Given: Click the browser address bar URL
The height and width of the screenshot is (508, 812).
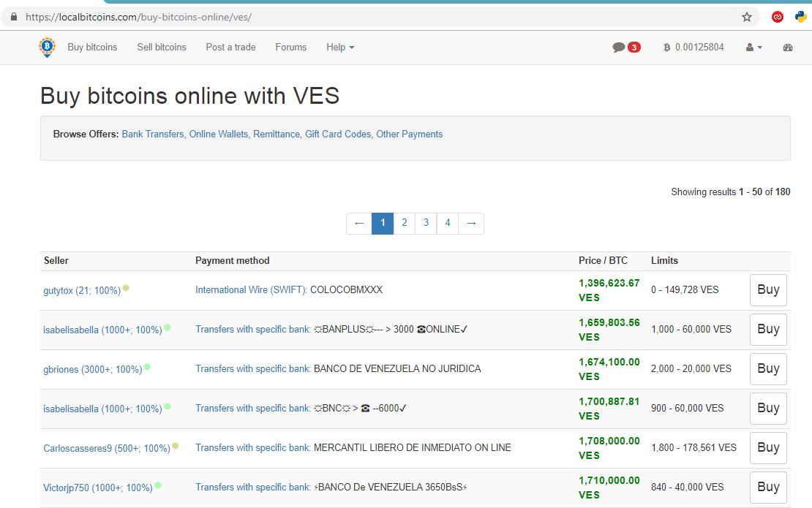Looking at the screenshot, I should point(139,17).
